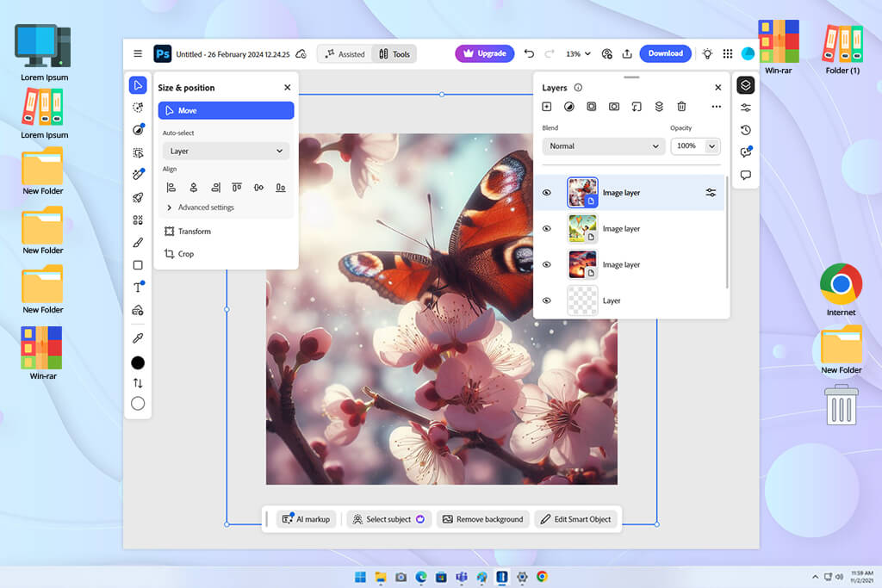Click the share/export arrow icon
The height and width of the screenshot is (588, 882).
click(x=627, y=53)
